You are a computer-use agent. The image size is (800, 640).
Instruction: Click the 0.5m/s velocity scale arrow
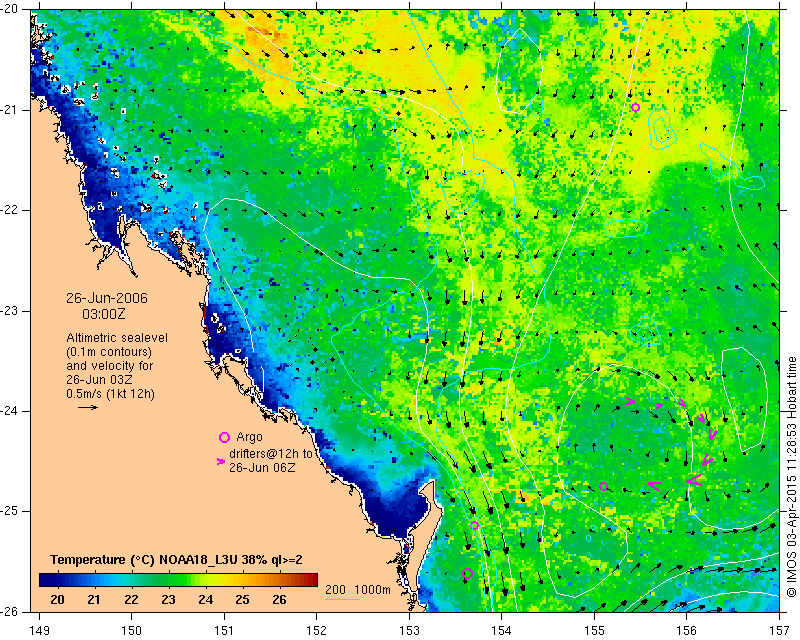tap(88, 407)
